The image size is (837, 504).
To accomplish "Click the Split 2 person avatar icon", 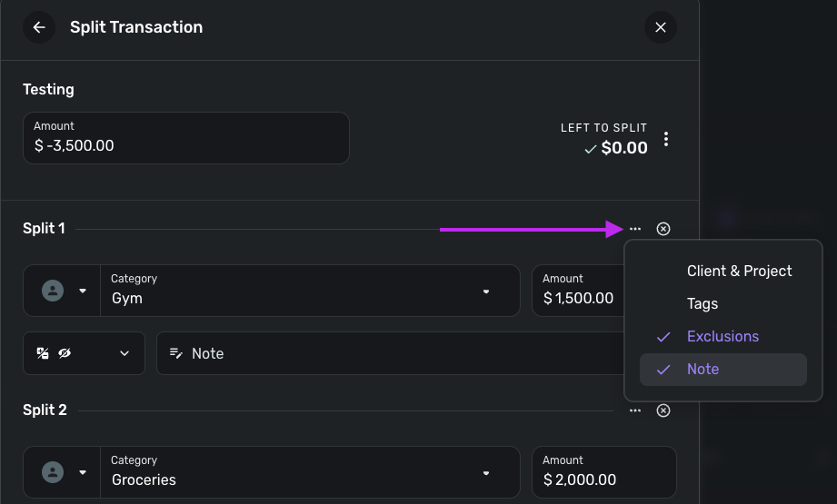I will pyautogui.click(x=54, y=472).
